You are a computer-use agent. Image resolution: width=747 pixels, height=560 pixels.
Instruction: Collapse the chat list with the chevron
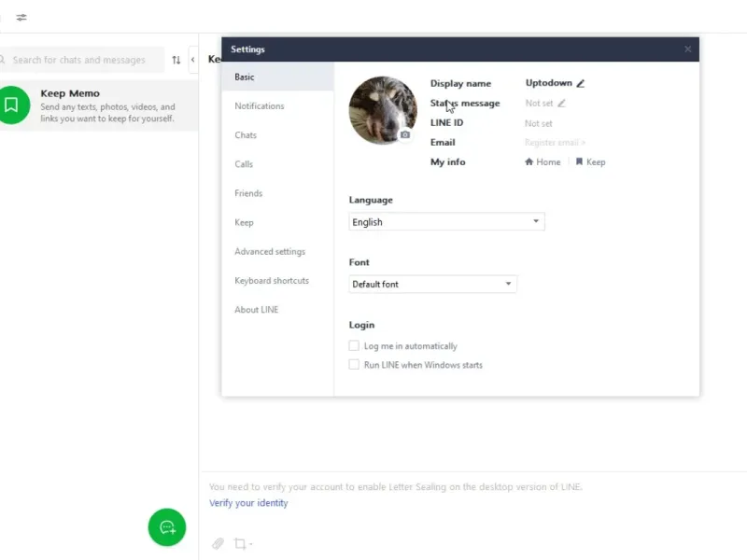click(x=193, y=60)
